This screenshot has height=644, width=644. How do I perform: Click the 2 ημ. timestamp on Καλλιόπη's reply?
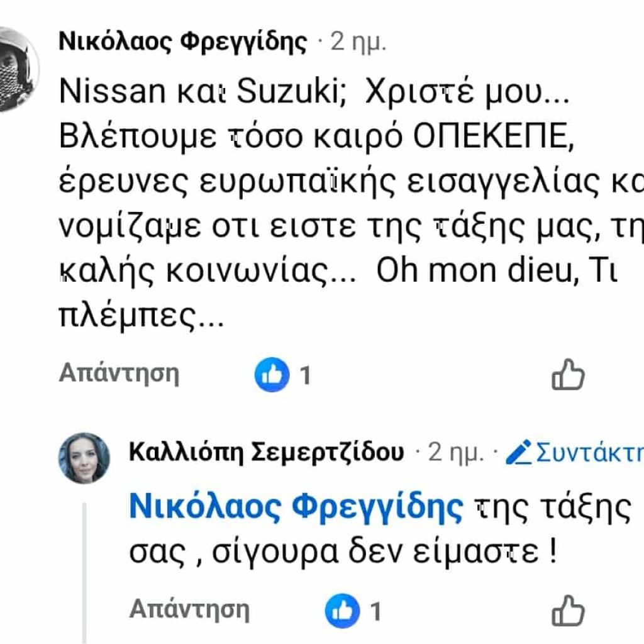(456, 452)
